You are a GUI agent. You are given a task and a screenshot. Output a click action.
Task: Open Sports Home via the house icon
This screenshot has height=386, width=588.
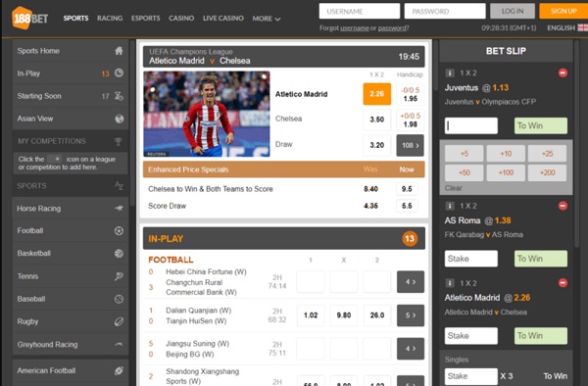tap(119, 51)
